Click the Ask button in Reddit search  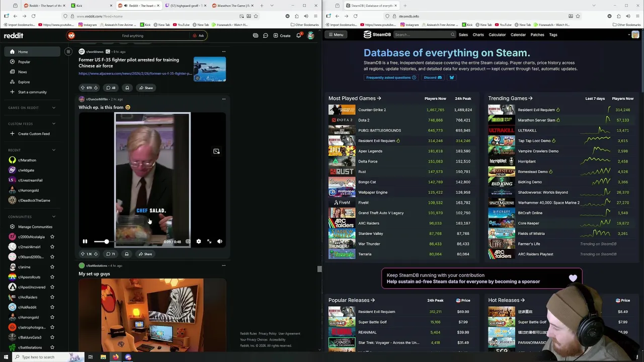(199, 36)
